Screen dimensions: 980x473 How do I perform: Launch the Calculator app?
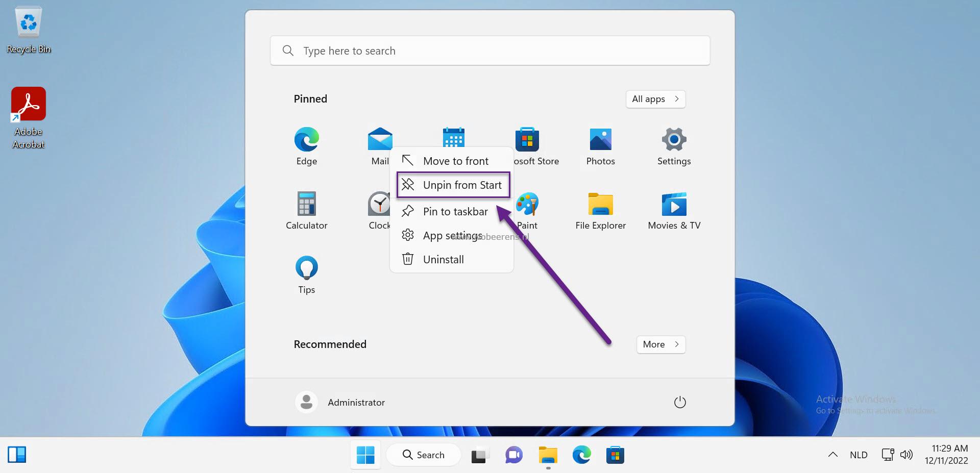click(x=306, y=211)
